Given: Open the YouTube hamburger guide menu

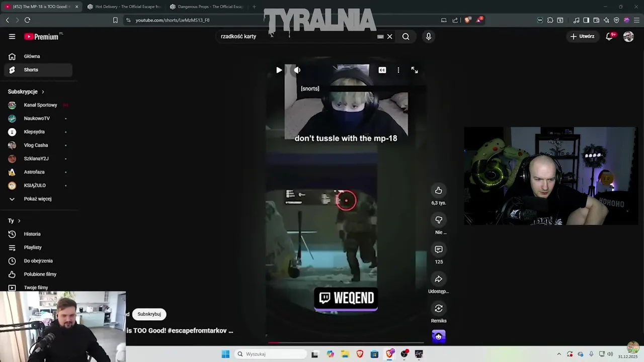Looking at the screenshot, I should click(x=12, y=36).
